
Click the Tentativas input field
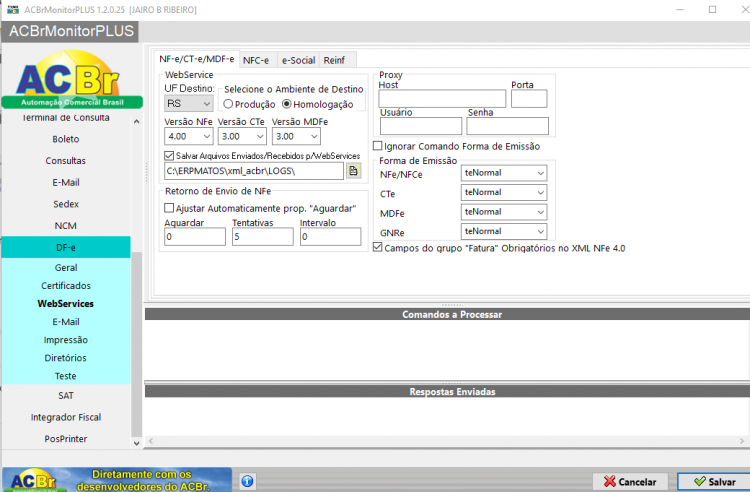263,237
